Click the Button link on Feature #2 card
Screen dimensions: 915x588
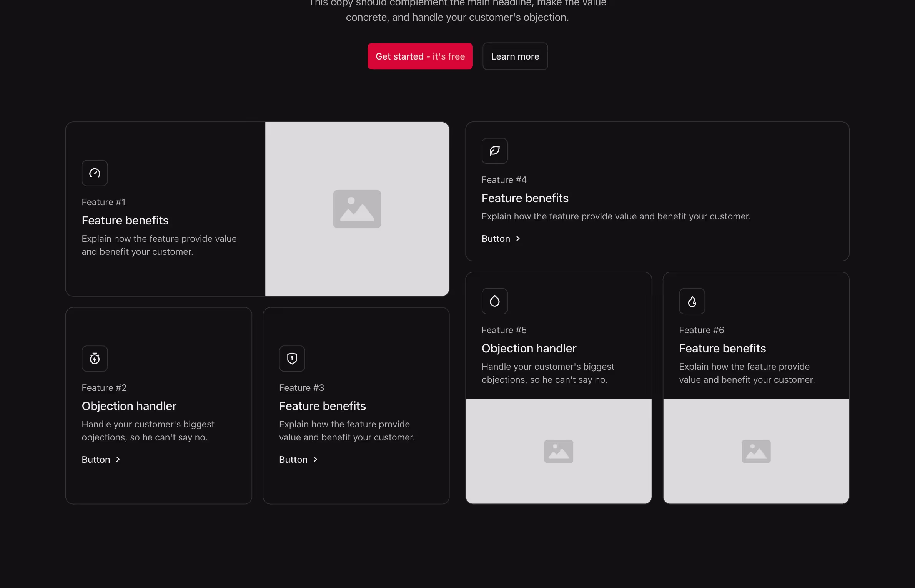[96, 459]
